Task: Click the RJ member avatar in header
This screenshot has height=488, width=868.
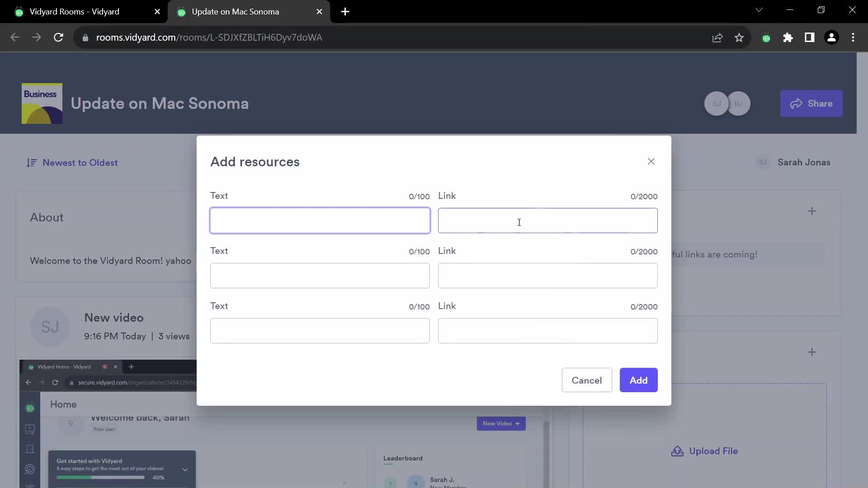Action: click(739, 103)
